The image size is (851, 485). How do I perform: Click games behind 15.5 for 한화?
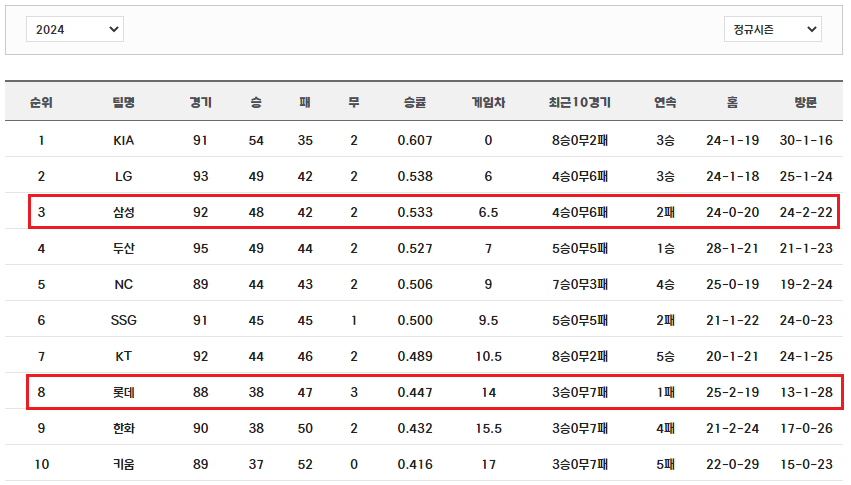[x=488, y=428]
